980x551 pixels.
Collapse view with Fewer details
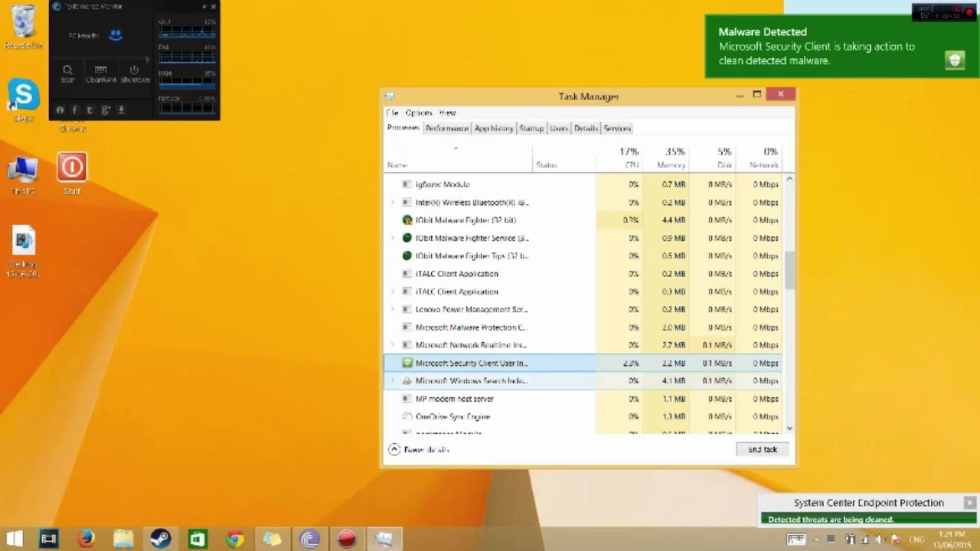coord(419,450)
